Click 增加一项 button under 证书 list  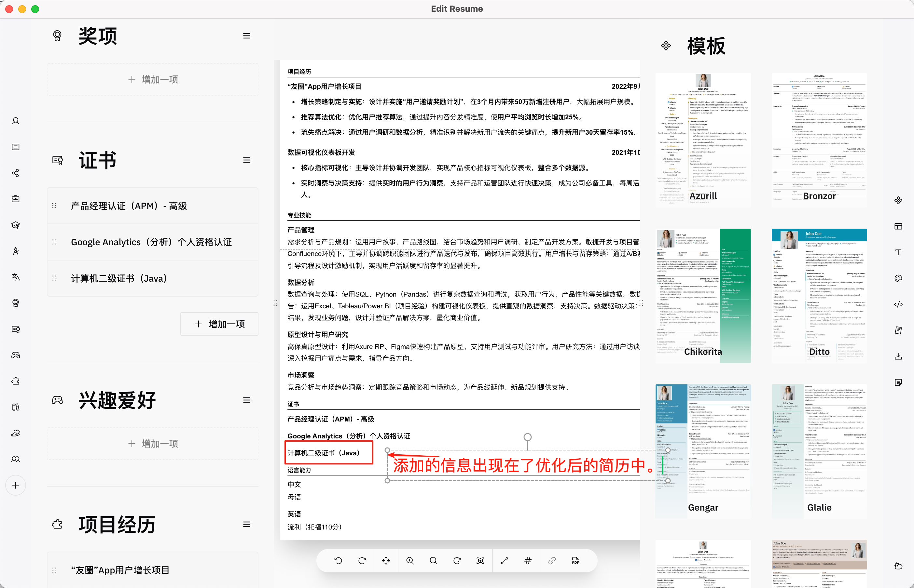pos(219,324)
